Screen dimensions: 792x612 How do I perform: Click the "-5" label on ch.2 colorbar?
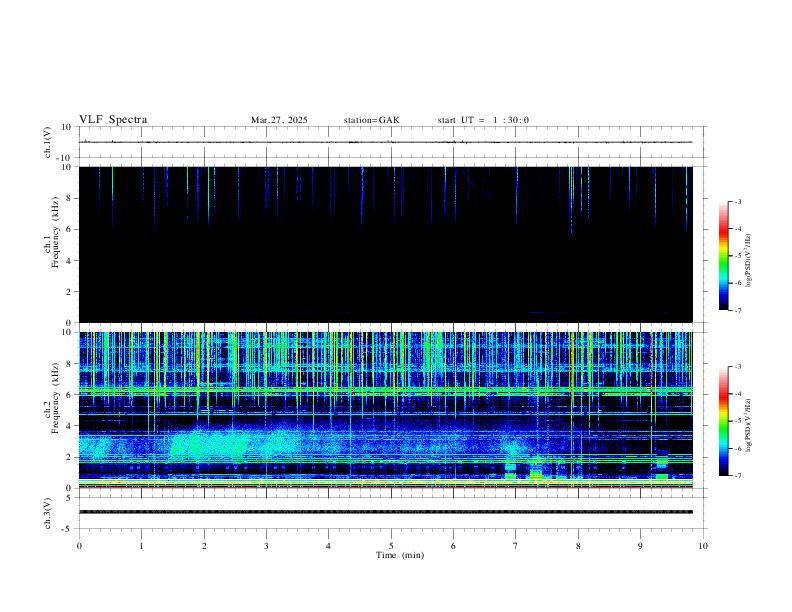(x=737, y=421)
